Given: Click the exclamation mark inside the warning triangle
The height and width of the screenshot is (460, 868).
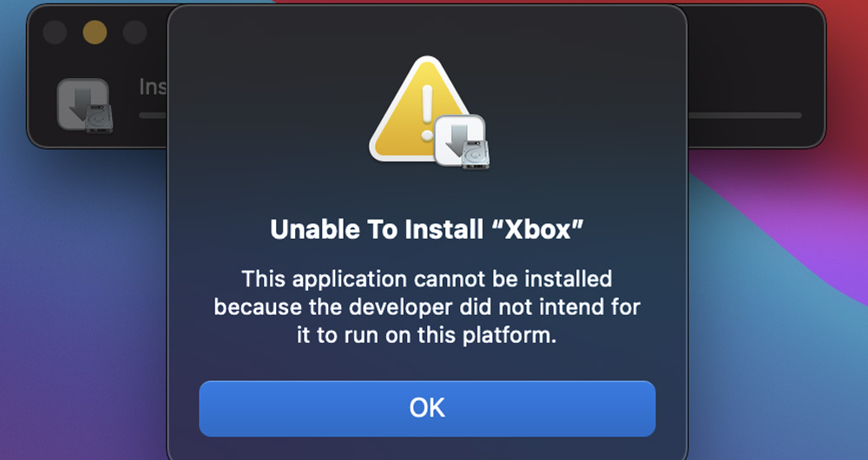Looking at the screenshot, I should pos(427,112).
